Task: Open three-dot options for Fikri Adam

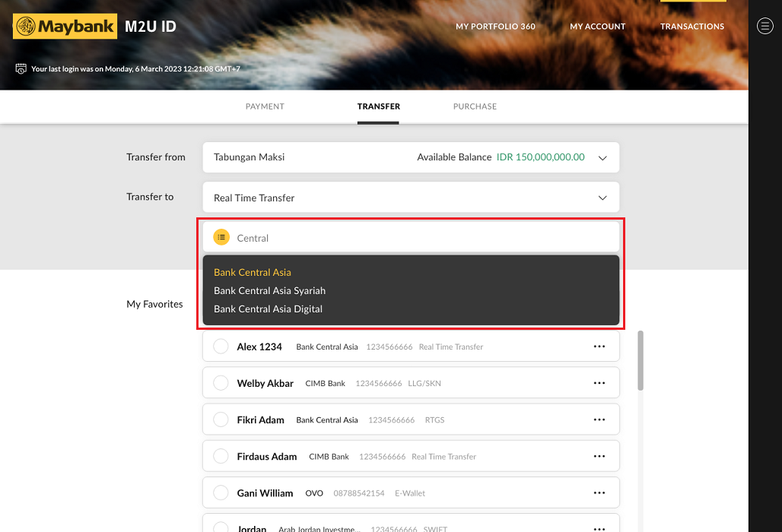Action: 599,420
